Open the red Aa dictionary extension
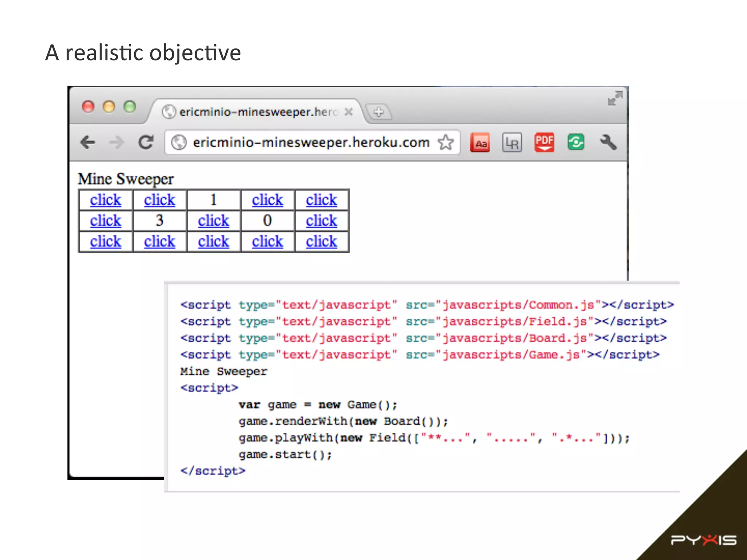Screen dimensions: 747x560 tap(480, 143)
